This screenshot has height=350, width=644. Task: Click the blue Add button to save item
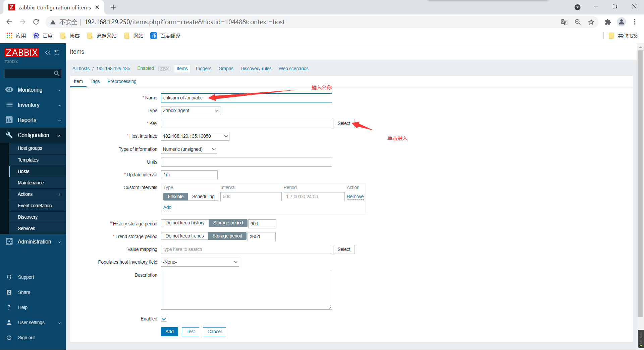(169, 332)
